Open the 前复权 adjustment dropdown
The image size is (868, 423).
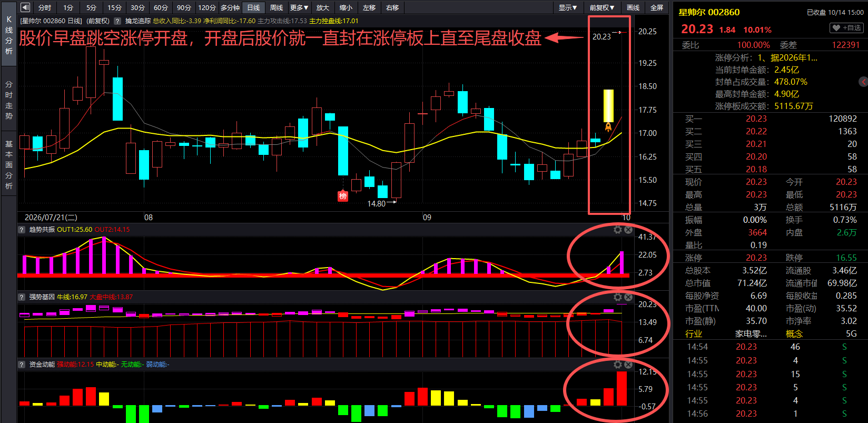[601, 7]
